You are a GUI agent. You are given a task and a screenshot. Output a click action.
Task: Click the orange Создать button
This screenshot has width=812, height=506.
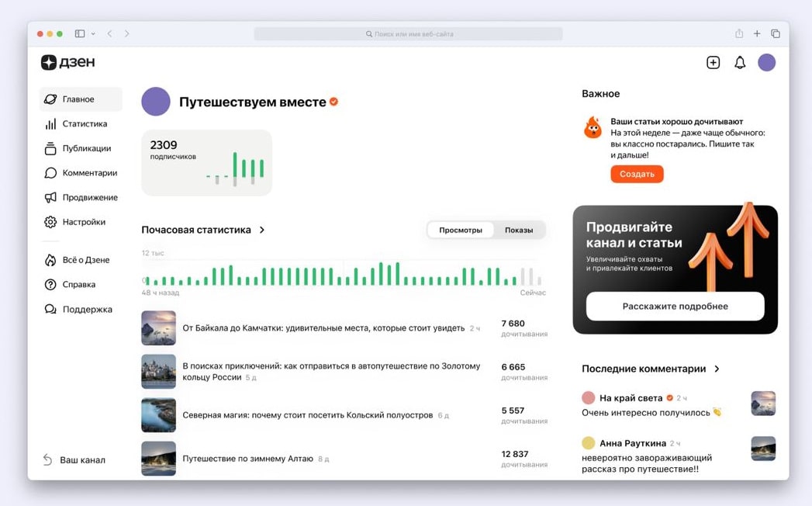point(637,174)
